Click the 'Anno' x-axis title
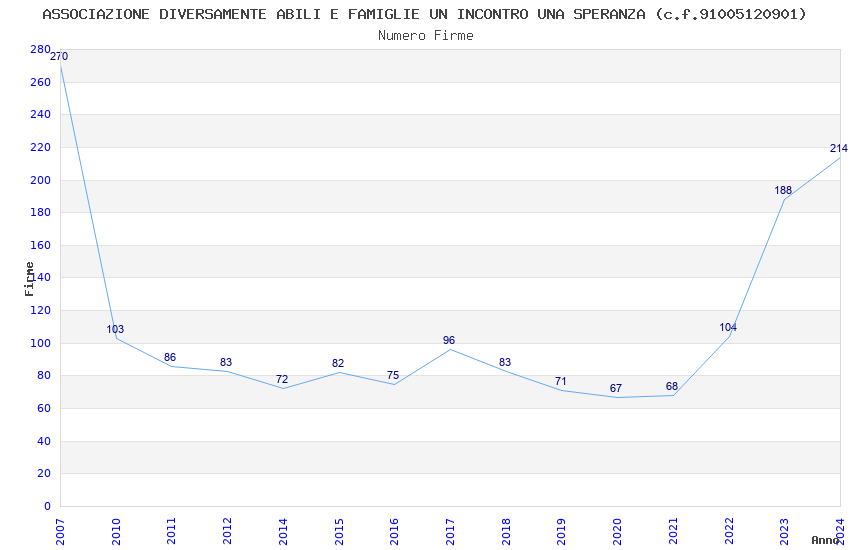 825,540
